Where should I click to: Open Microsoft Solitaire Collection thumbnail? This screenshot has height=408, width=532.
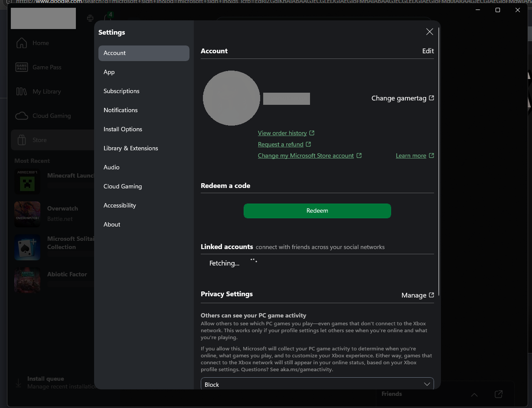tap(27, 247)
